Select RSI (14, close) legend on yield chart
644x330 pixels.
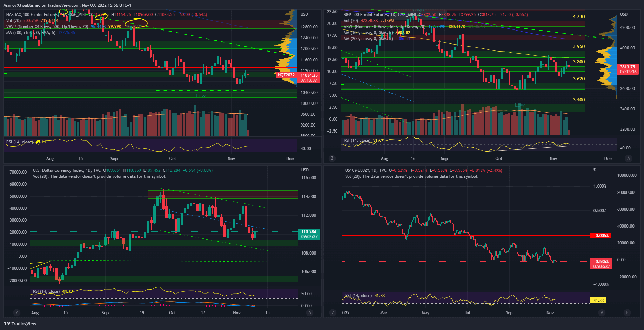point(358,296)
